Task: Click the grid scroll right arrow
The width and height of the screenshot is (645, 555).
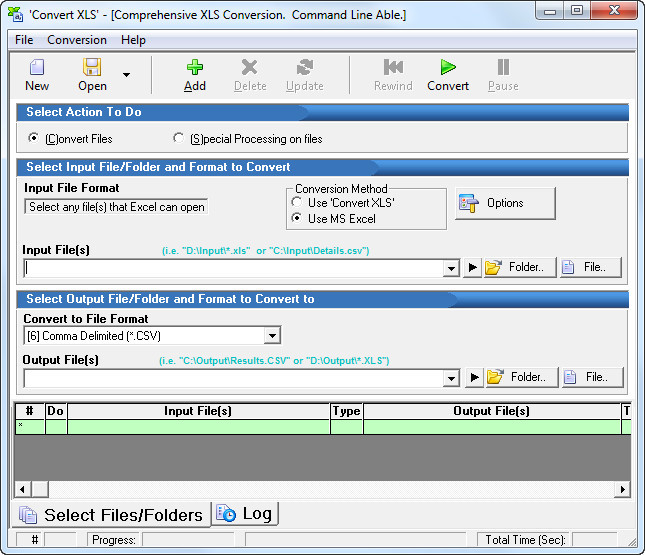Action: (x=622, y=489)
